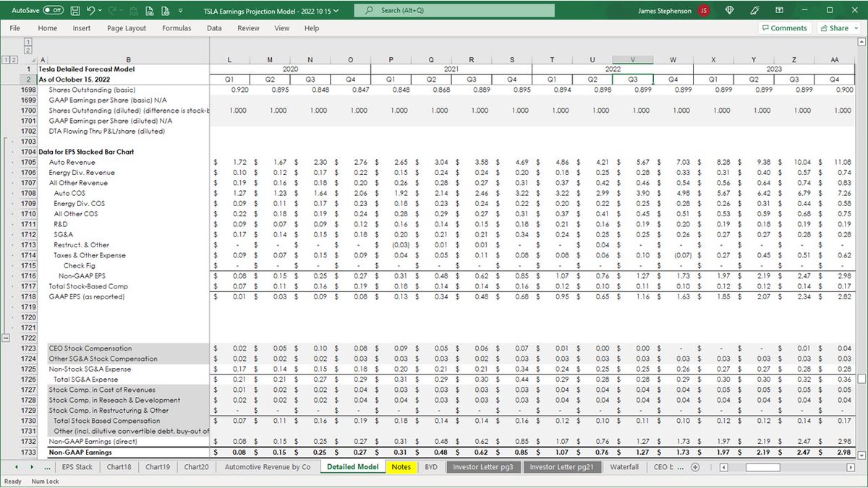This screenshot has width=868, height=488.
Task: Open the Automotive Revenue by Co sheet tab
Action: [x=268, y=467]
